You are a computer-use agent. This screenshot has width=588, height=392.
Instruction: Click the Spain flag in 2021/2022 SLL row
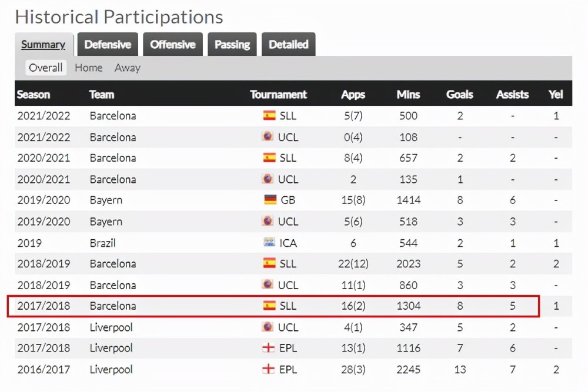click(269, 115)
